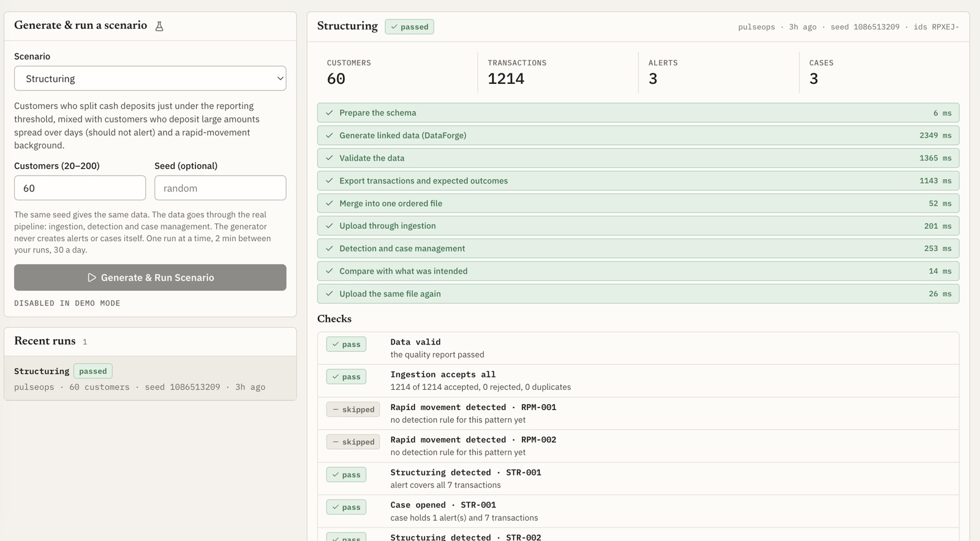Expand the Merge into one ordered file step
This screenshot has height=541, width=980.
point(638,203)
